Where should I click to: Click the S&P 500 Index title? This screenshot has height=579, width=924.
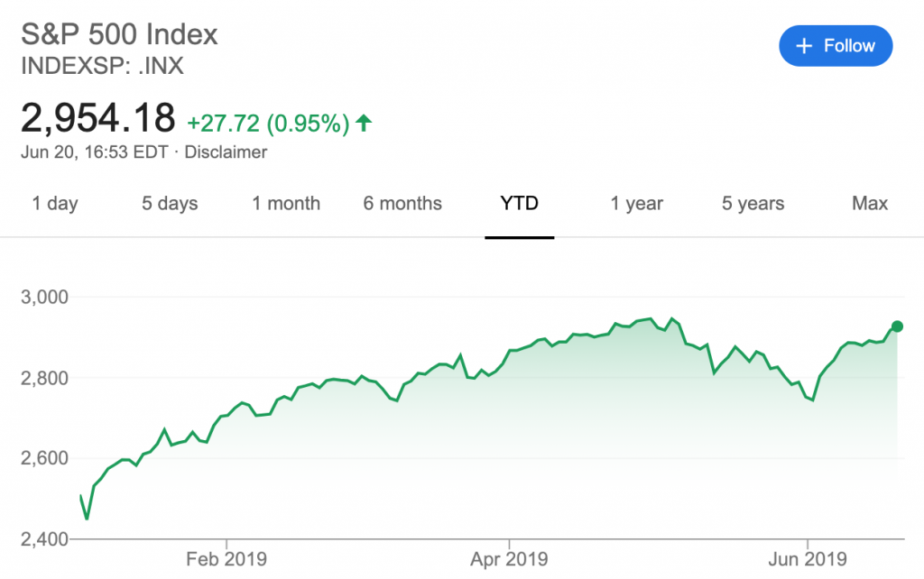[120, 34]
